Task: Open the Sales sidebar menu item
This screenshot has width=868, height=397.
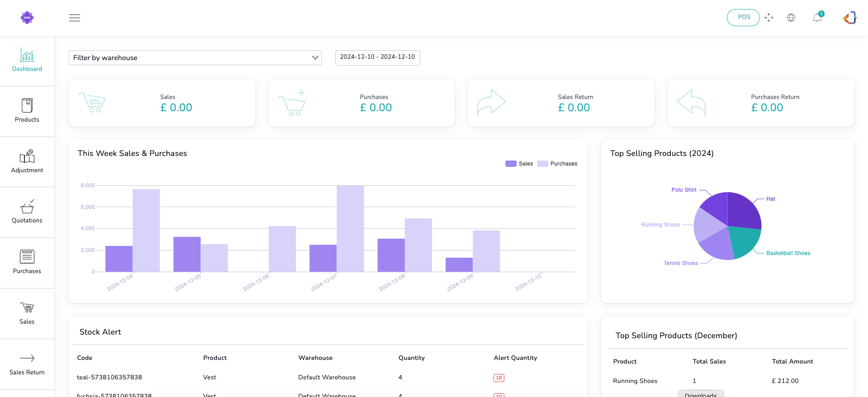Action: [x=27, y=313]
